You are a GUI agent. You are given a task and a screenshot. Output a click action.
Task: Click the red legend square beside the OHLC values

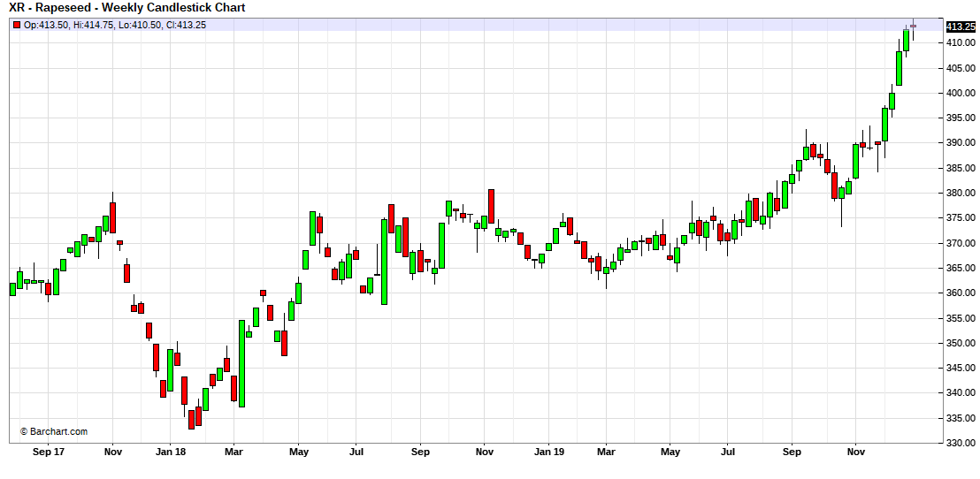(x=16, y=25)
